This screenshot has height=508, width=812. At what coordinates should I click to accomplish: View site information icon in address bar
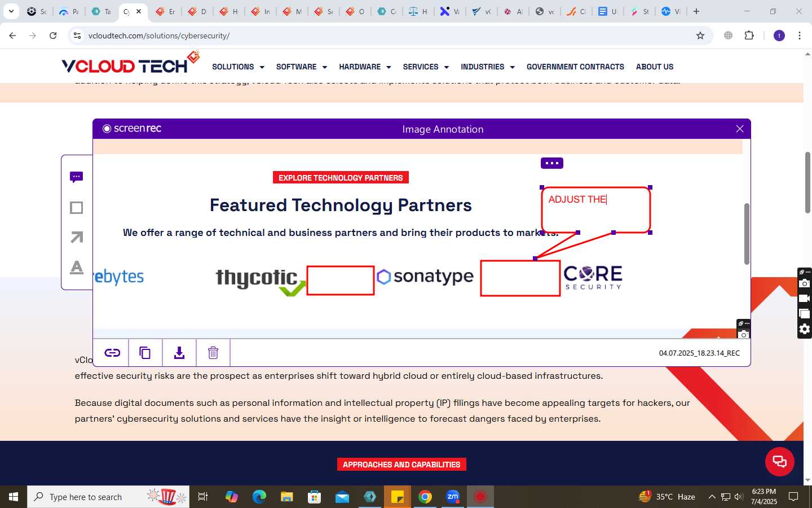coord(77,36)
